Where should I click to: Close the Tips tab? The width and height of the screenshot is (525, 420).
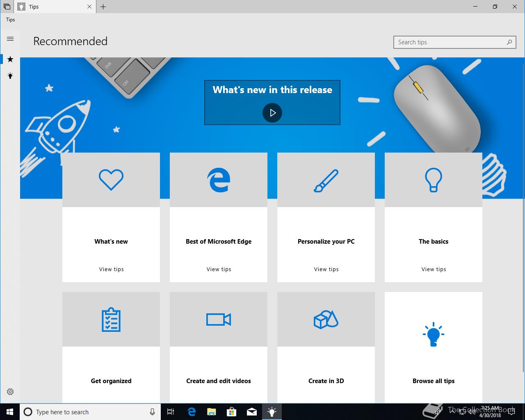pos(89,7)
